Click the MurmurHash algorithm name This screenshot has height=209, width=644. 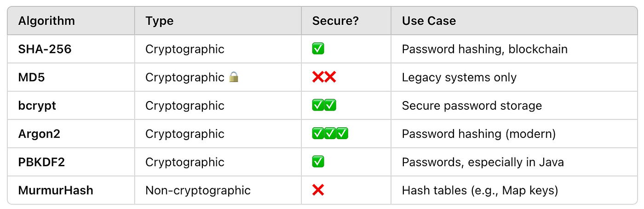[x=56, y=190]
